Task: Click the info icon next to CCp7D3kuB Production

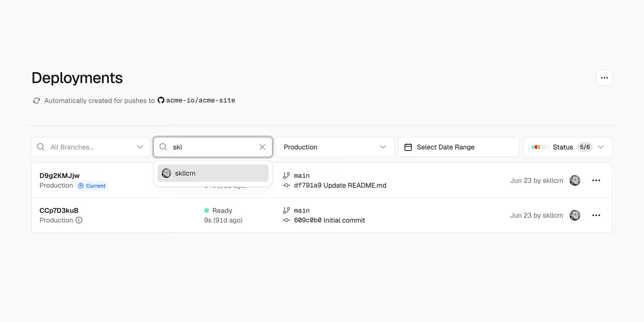Action: [79, 220]
